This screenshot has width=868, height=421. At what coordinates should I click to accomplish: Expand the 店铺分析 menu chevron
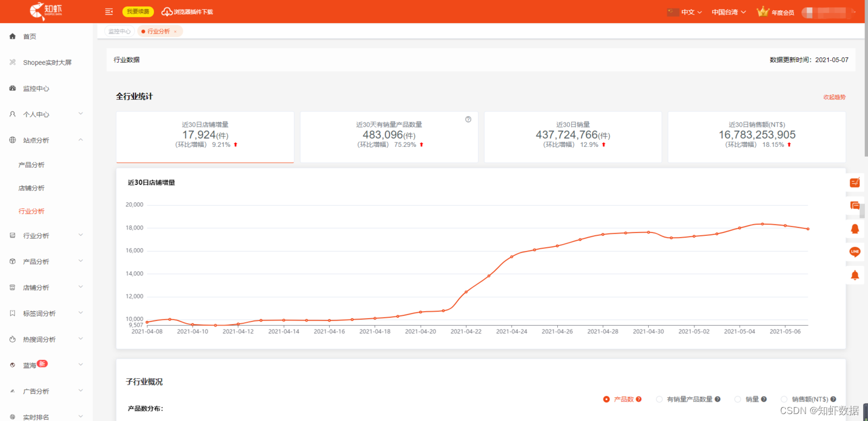80,287
